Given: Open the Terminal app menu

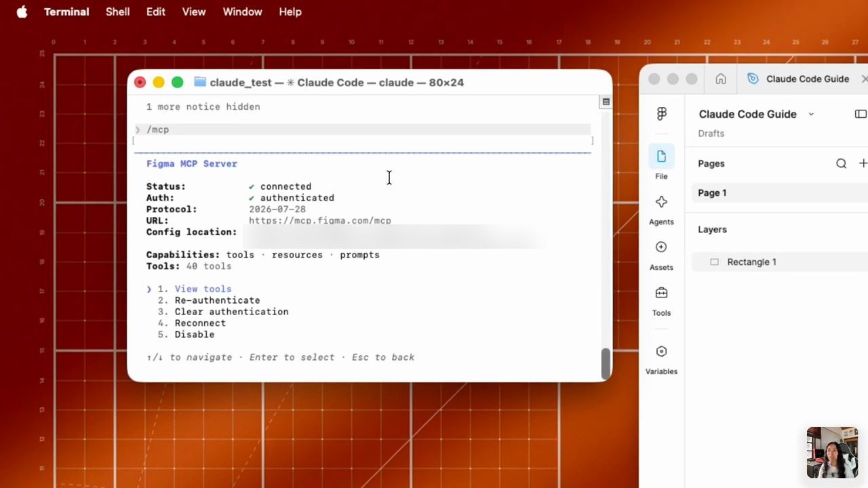Looking at the screenshot, I should coord(66,12).
